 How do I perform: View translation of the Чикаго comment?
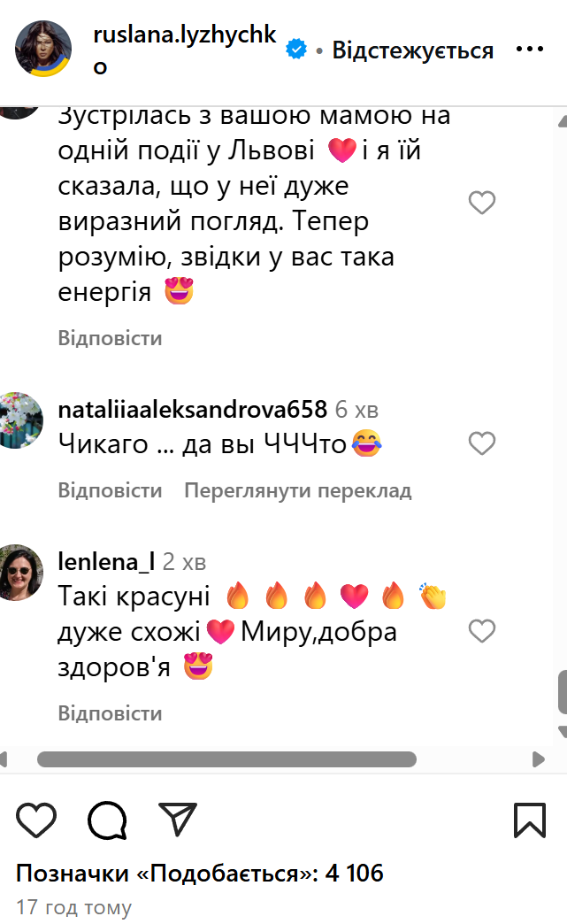click(x=298, y=490)
